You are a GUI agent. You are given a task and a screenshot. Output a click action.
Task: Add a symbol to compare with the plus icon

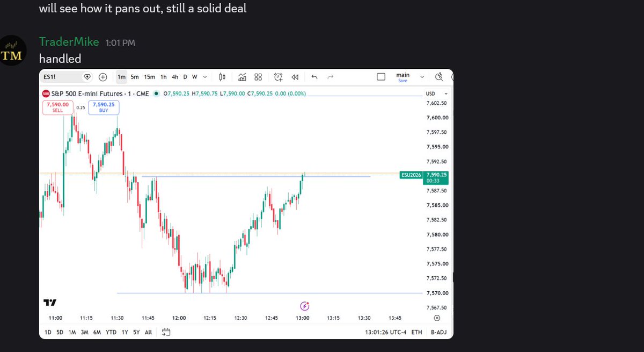(x=103, y=77)
